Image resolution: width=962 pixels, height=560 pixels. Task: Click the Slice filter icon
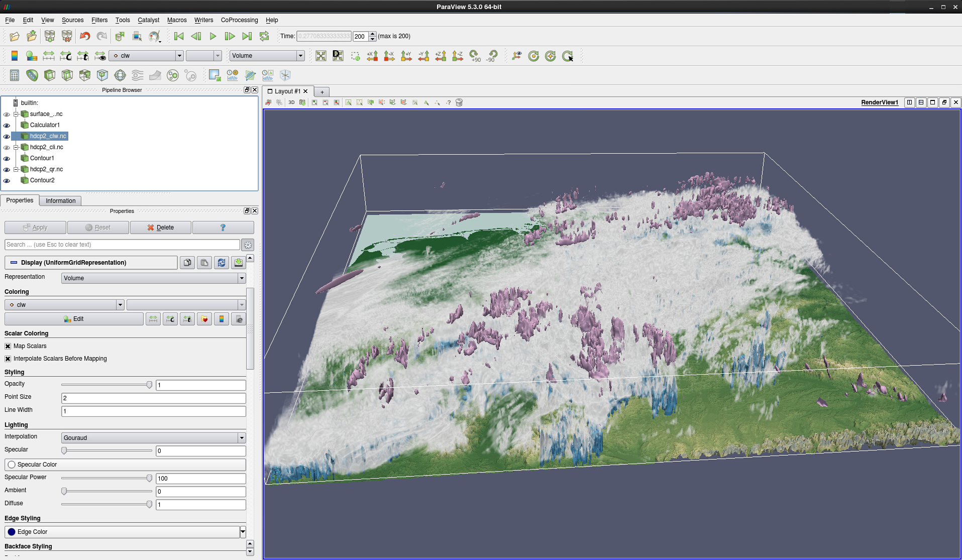coord(67,75)
